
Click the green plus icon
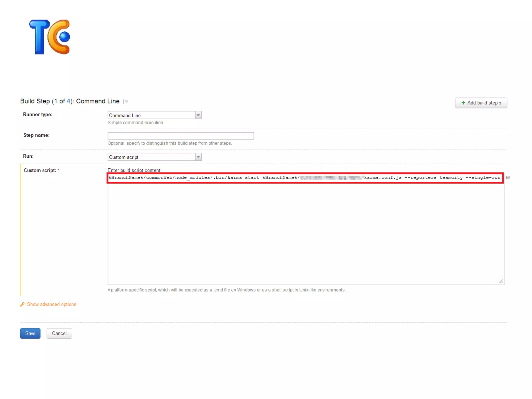coord(463,103)
